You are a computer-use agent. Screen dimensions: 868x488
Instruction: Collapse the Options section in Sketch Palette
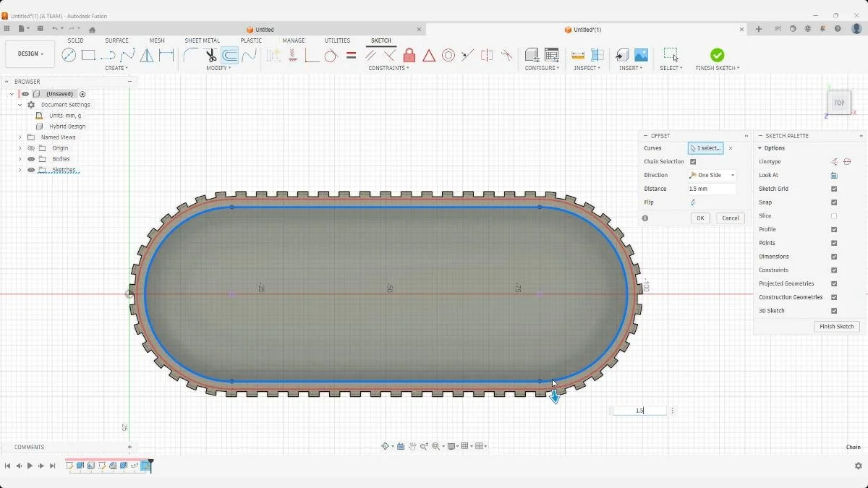pyautogui.click(x=758, y=147)
